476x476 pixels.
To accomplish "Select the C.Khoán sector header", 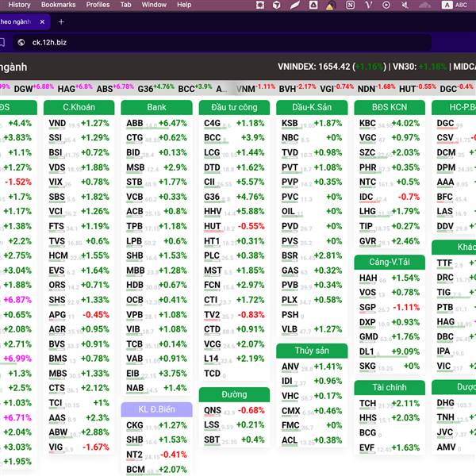I will (79, 107).
